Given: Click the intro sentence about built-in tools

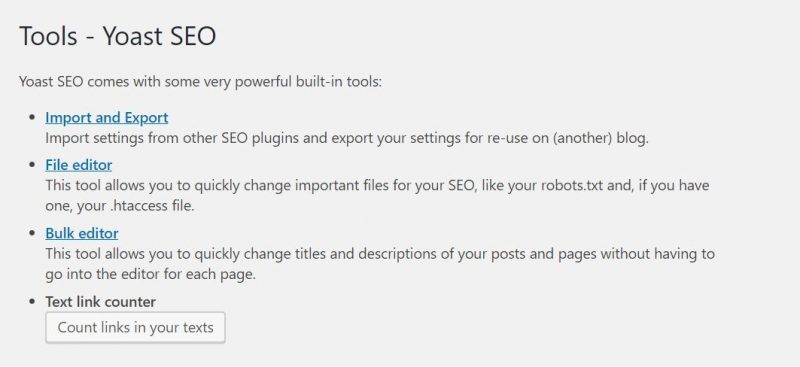Looking at the screenshot, I should [201, 82].
